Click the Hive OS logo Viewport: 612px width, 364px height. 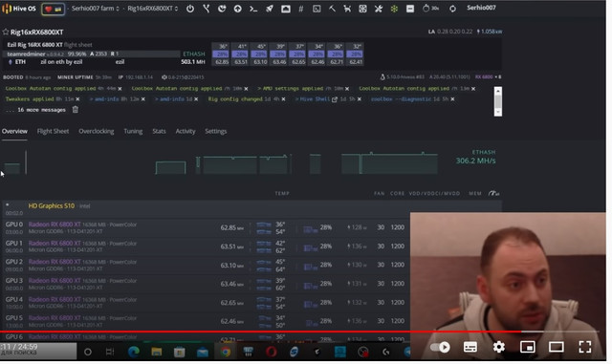pos(19,9)
